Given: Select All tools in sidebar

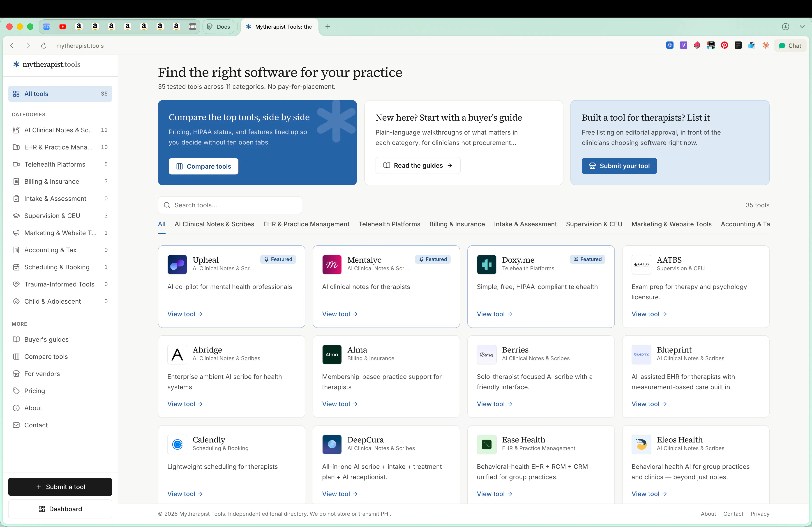Looking at the screenshot, I should tap(60, 94).
